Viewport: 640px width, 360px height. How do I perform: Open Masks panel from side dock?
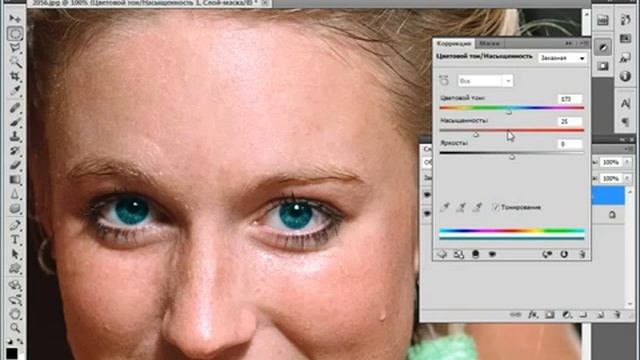tap(603, 65)
